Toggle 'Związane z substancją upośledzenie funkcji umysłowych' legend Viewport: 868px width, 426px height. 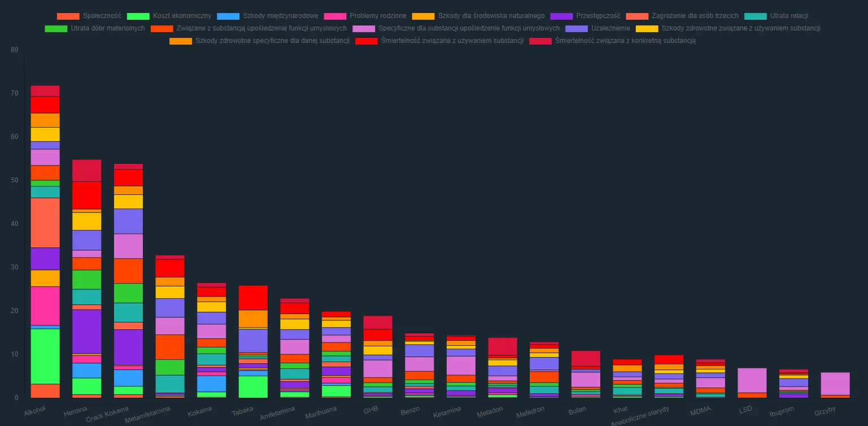click(x=248, y=28)
